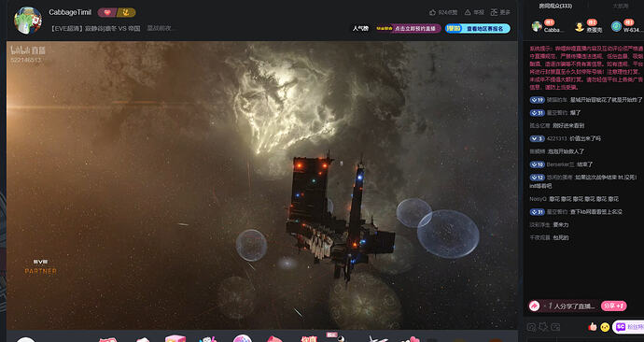Screen dimensions: 644x342
Task: Click 点击立即预约直播 reservation banner
Action: click(408, 28)
